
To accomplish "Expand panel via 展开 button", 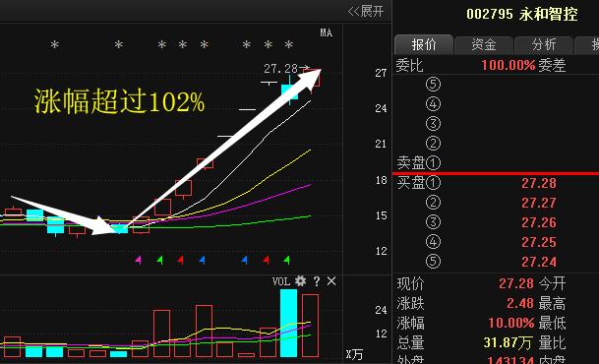I will (366, 11).
